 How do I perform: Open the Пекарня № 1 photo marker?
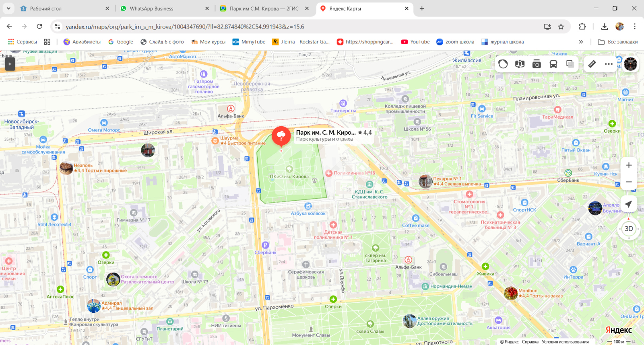coord(425,181)
